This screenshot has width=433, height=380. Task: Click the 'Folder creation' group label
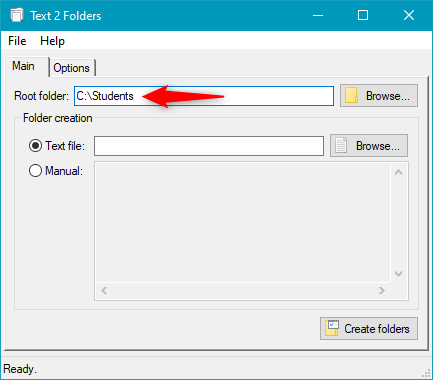tap(58, 118)
